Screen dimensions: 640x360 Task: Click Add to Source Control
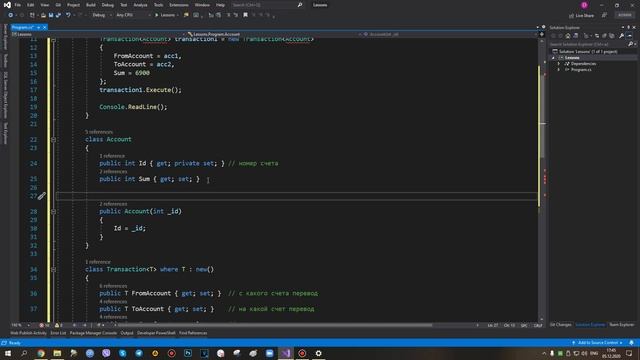pos(598,343)
